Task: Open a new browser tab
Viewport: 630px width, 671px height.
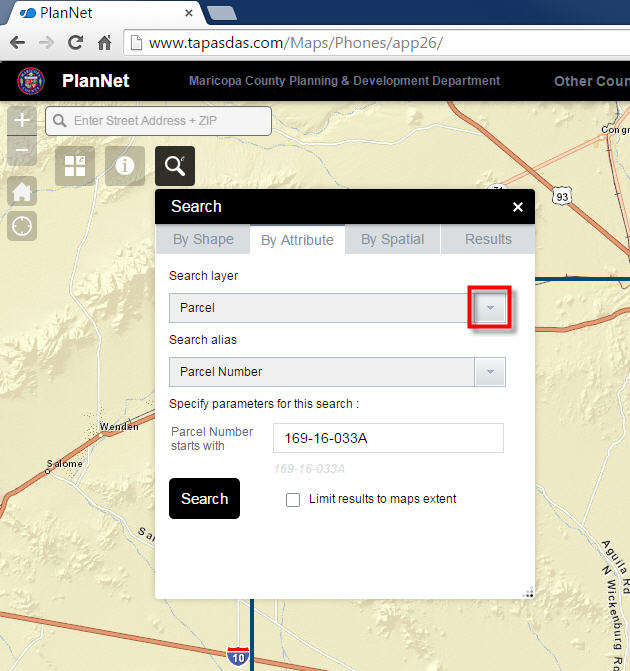Action: click(x=222, y=13)
